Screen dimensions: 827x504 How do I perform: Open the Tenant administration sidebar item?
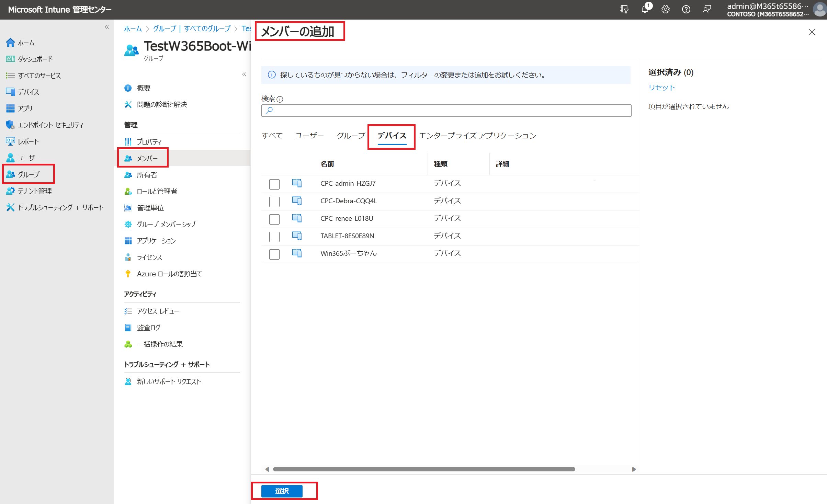(34, 191)
